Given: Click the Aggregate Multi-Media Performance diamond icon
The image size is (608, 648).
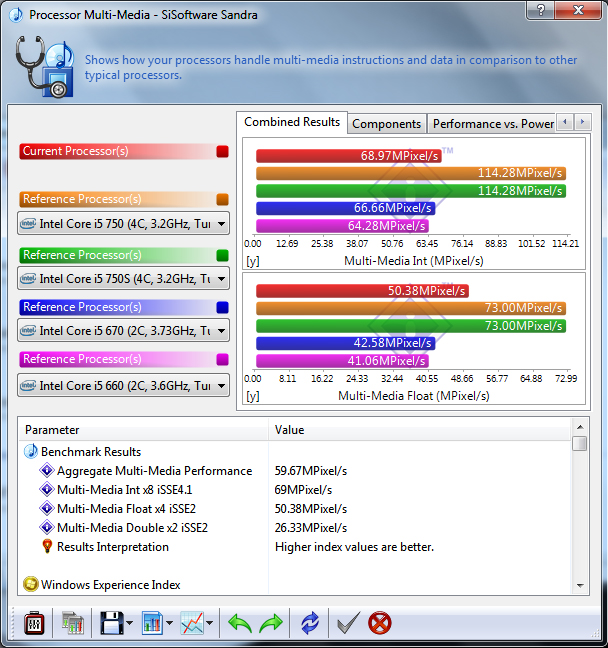Looking at the screenshot, I should coord(47,470).
